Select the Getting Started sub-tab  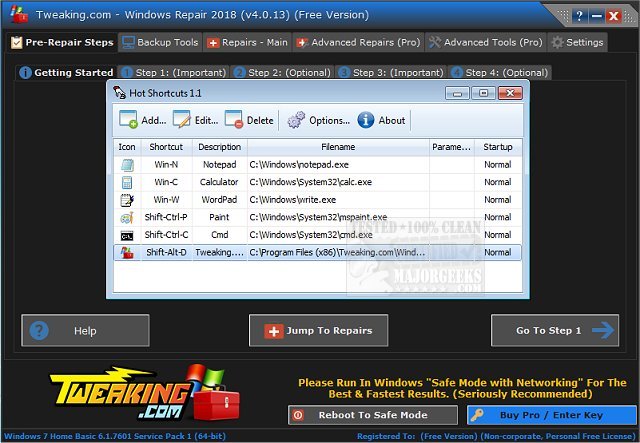click(66, 73)
